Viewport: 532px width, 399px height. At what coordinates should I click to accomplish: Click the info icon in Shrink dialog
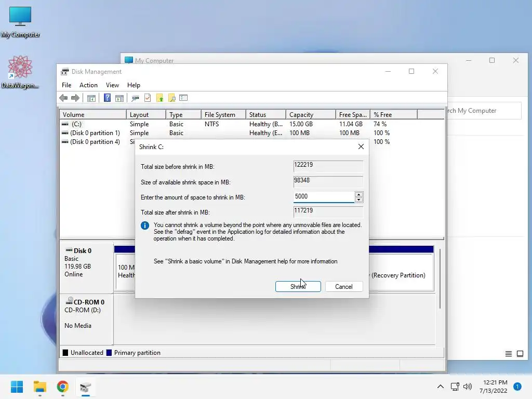(145, 225)
